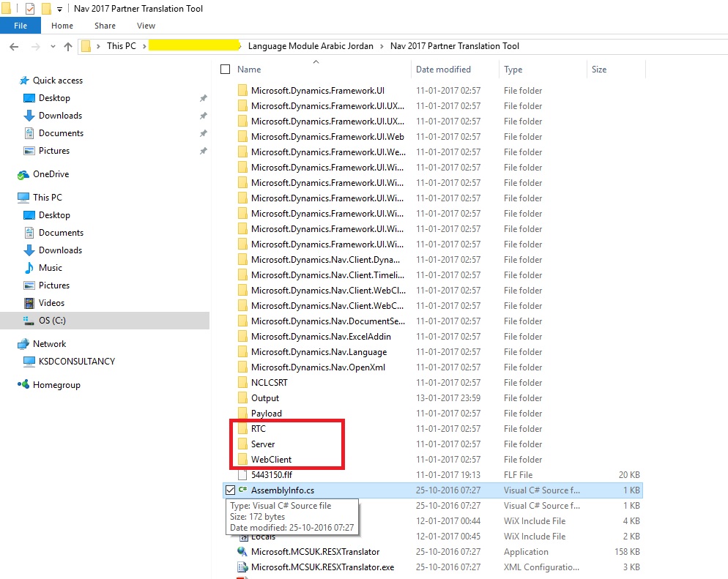Open the recent locations dropdown arrow
This screenshot has width=728, height=579.
pyautogui.click(x=52, y=46)
